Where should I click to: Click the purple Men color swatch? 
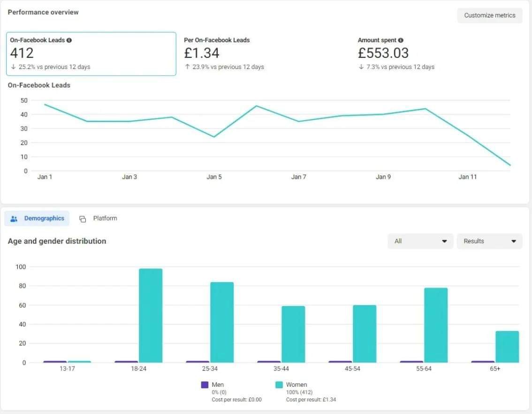coord(205,385)
